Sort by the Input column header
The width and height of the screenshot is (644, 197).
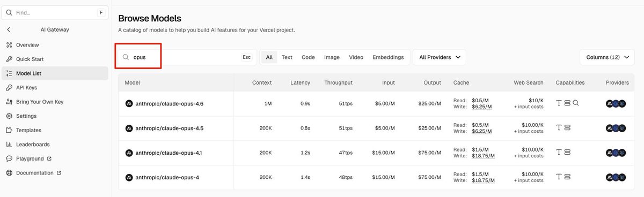(x=389, y=82)
